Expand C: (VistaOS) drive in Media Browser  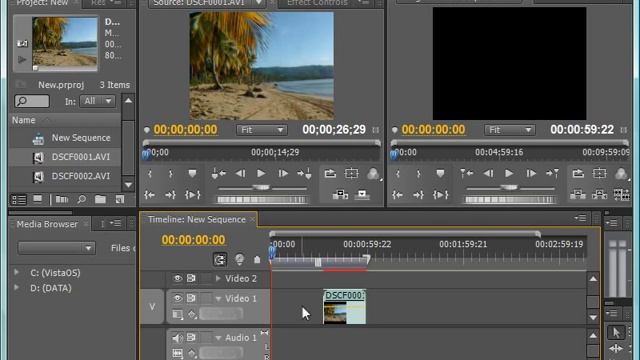(x=16, y=272)
